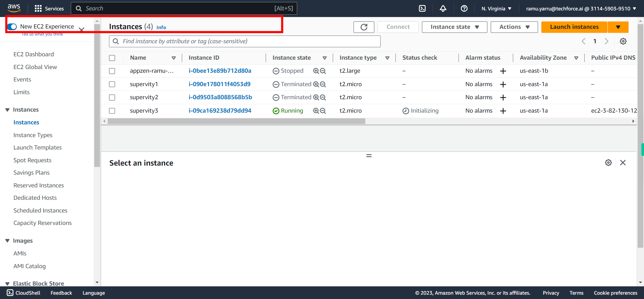Image resolution: width=644 pixels, height=299 pixels.
Task: Click Launch instances button
Action: 574,27
